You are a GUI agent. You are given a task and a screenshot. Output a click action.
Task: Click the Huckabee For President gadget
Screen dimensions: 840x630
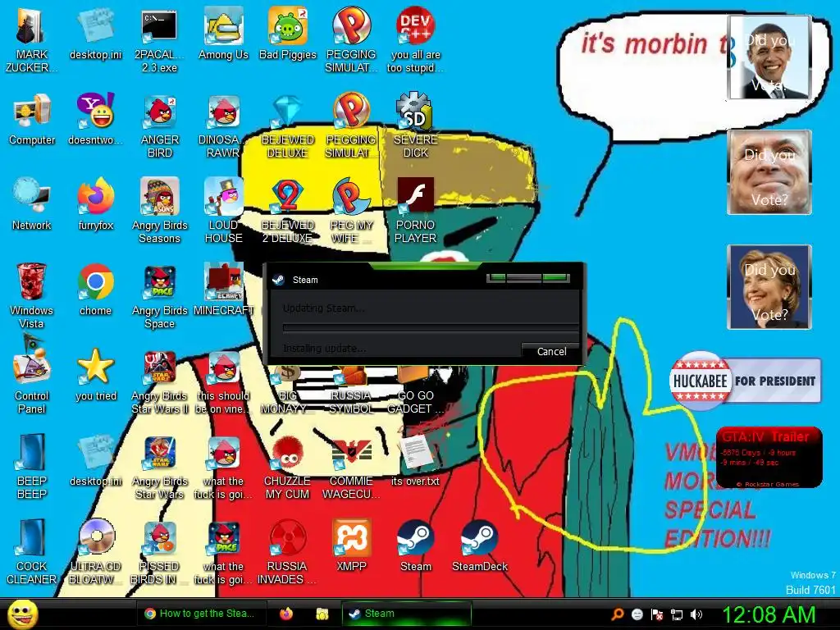pos(745,381)
